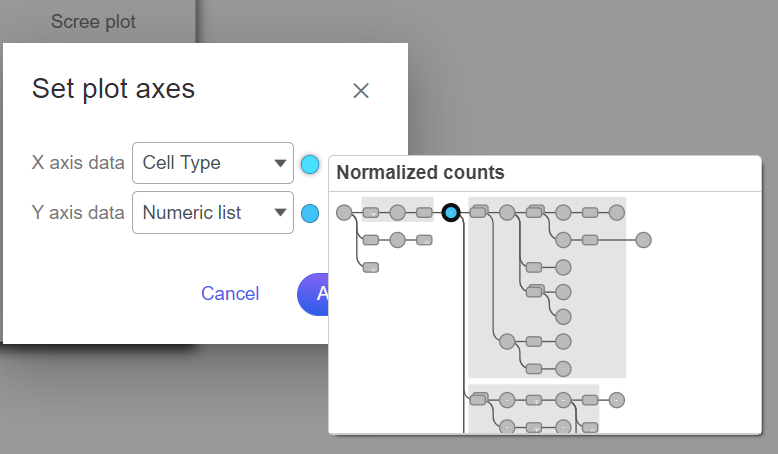Click the leftmost circular node in the pipeline

344,212
